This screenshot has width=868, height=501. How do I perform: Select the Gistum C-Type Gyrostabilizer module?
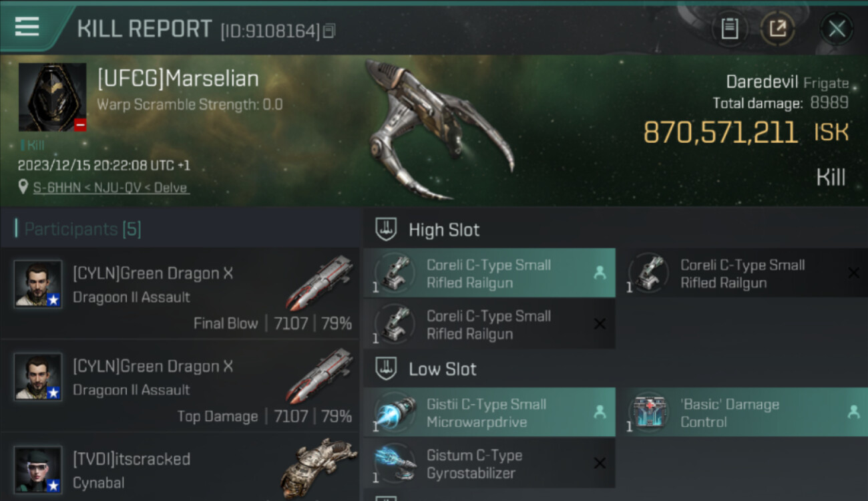[x=489, y=464]
